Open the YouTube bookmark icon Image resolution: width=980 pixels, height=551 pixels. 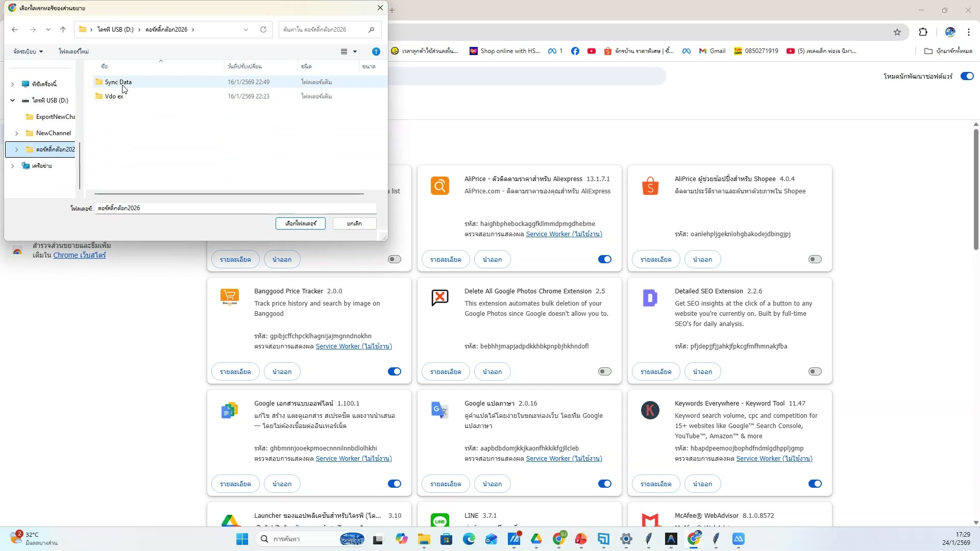point(592,51)
